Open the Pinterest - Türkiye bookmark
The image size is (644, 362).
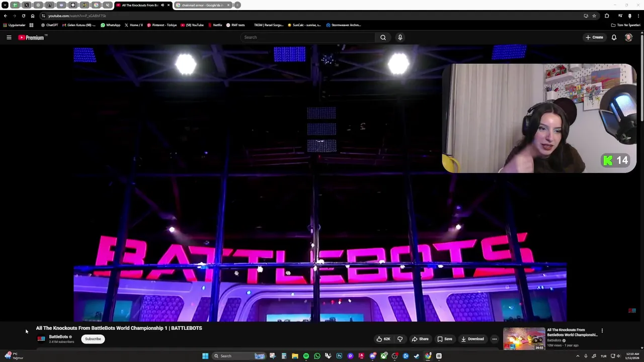162,25
